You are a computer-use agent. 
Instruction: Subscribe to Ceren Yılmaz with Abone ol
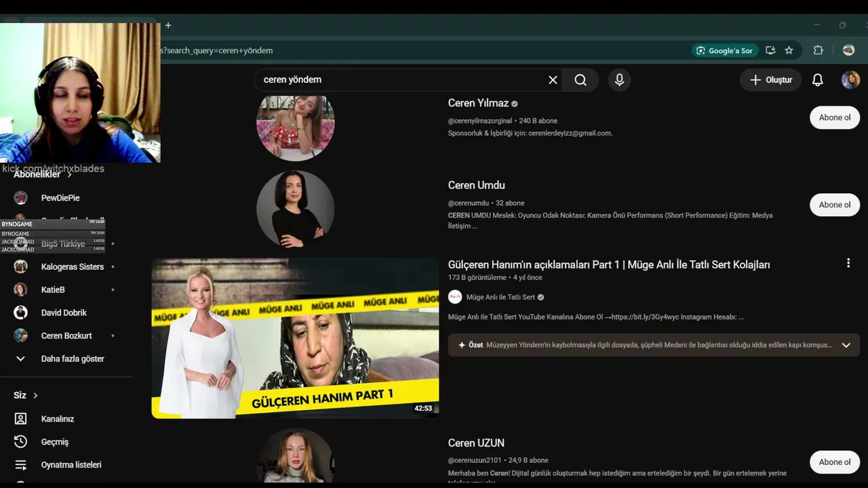(x=835, y=118)
